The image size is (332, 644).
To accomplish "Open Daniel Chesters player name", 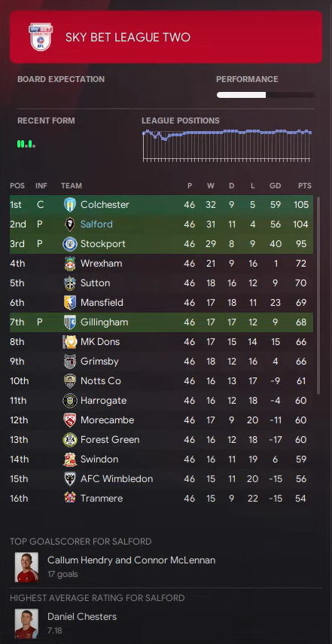I will coord(82,616).
